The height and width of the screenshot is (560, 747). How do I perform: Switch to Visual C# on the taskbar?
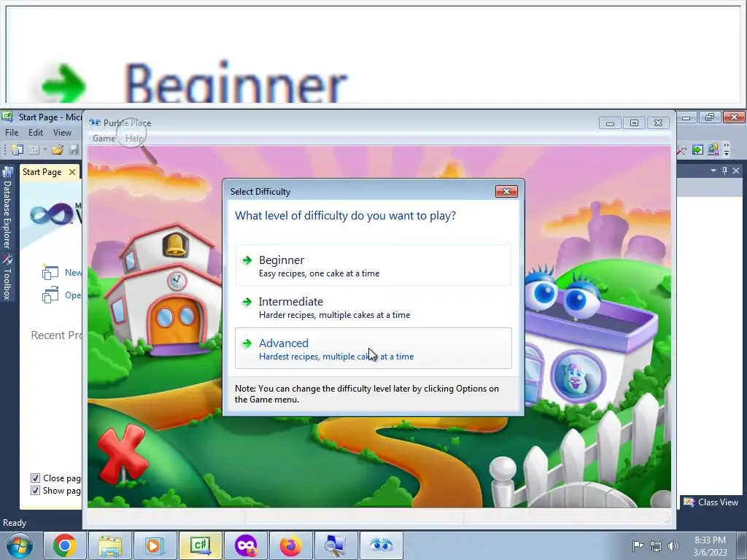200,545
